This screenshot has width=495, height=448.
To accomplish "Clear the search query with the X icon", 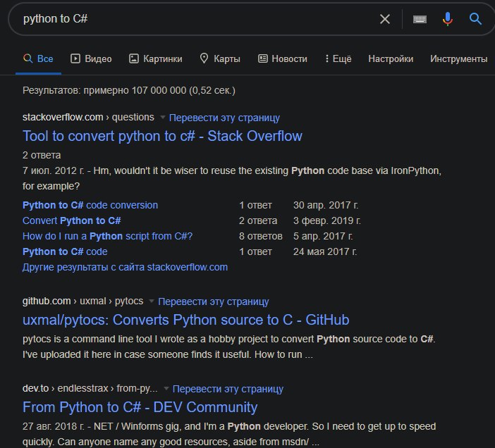I will [384, 19].
